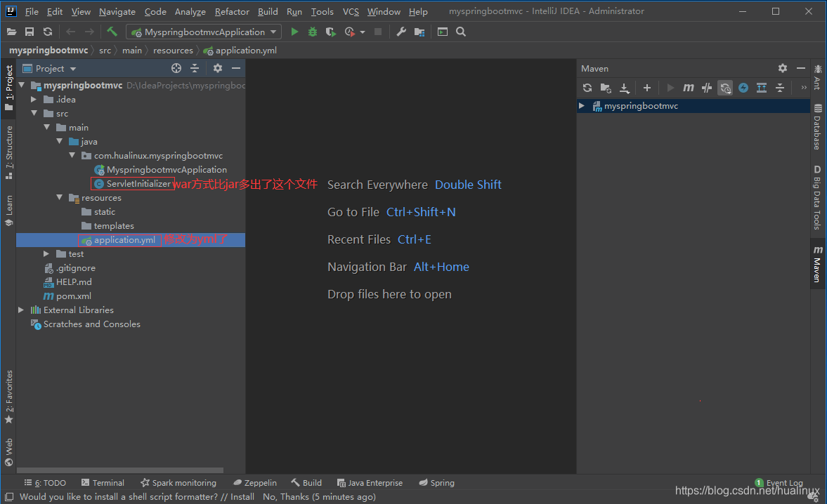Viewport: 827px width, 504px height.
Task: Collapse the resources folder node
Action: point(59,197)
